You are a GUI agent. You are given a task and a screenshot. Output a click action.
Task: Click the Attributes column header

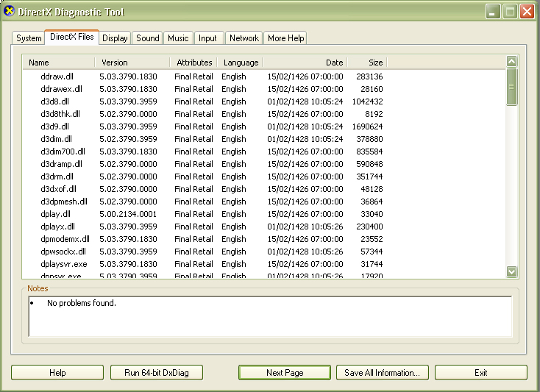193,63
